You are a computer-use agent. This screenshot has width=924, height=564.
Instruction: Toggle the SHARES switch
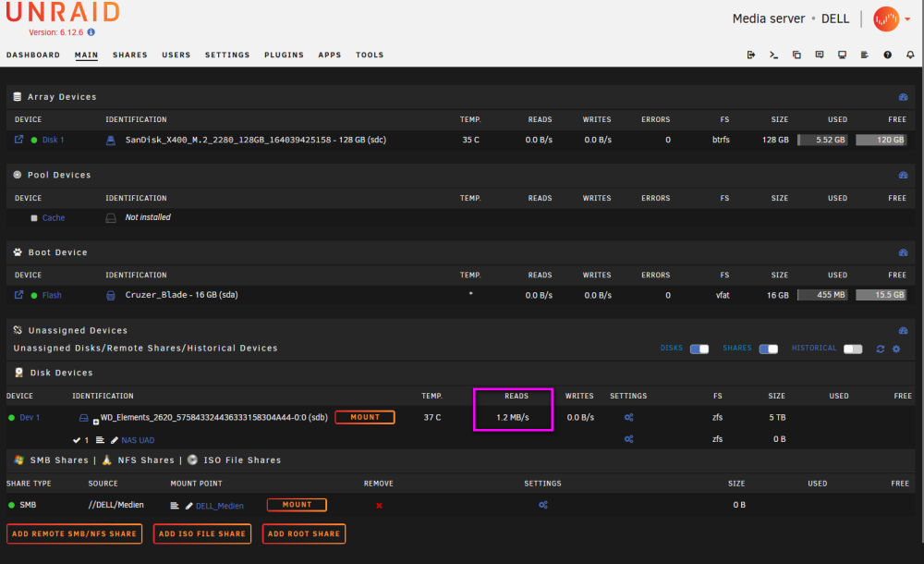[769, 349]
